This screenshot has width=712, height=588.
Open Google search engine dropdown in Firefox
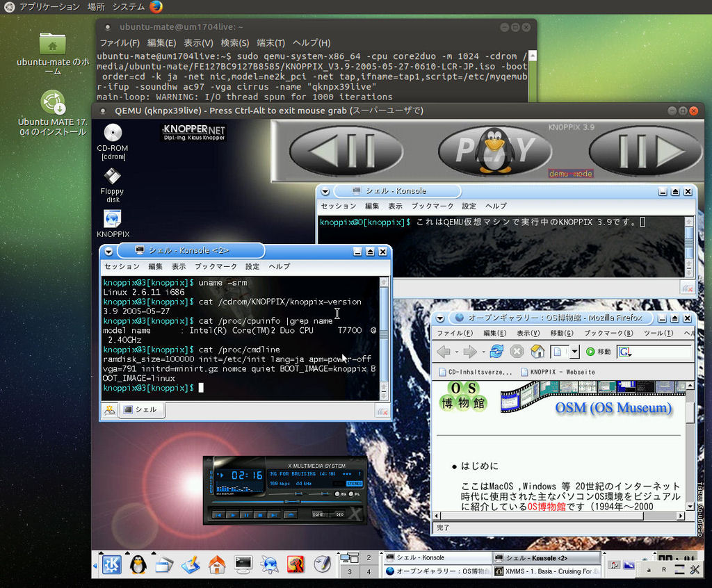tap(625, 352)
